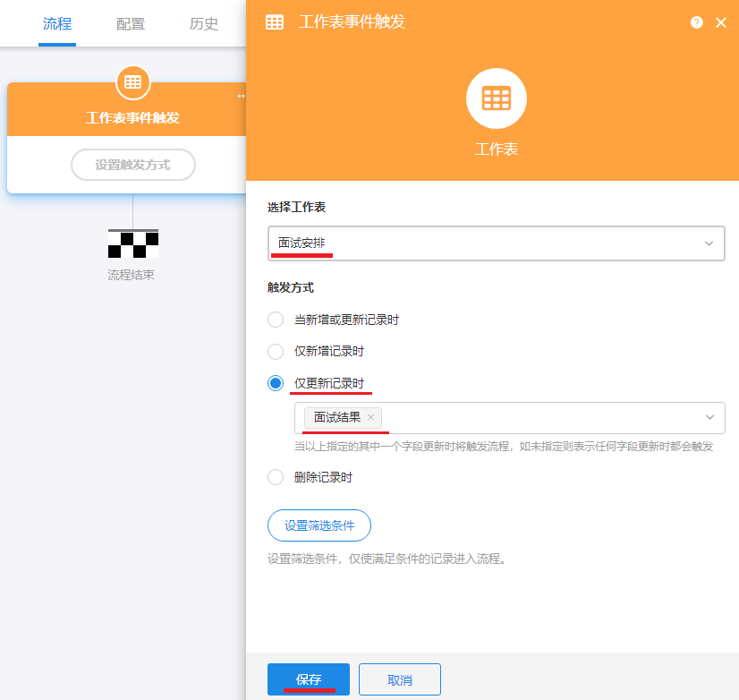The image size is (739, 700).
Task: Select the 仅更新记录时 radio button
Action: (x=276, y=383)
